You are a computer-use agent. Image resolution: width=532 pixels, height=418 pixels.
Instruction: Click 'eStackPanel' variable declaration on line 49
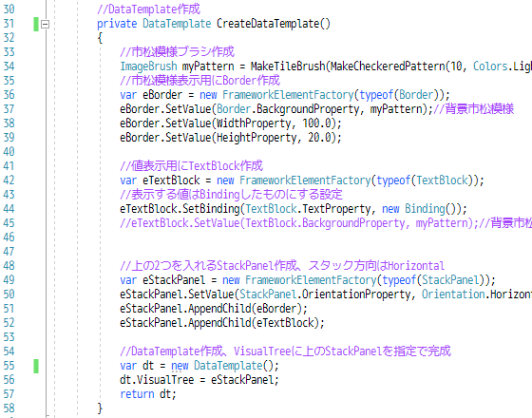[174, 280]
